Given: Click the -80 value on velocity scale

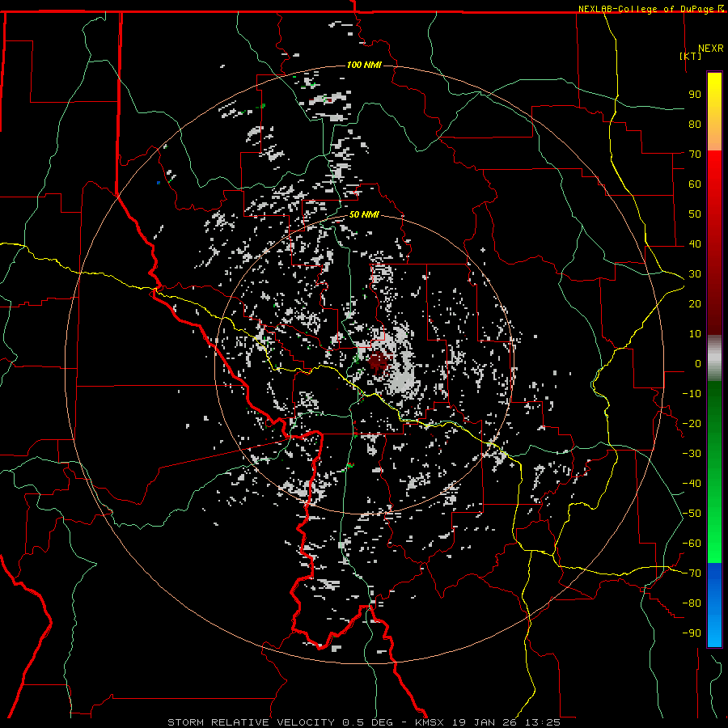Looking at the screenshot, I should click(692, 603).
